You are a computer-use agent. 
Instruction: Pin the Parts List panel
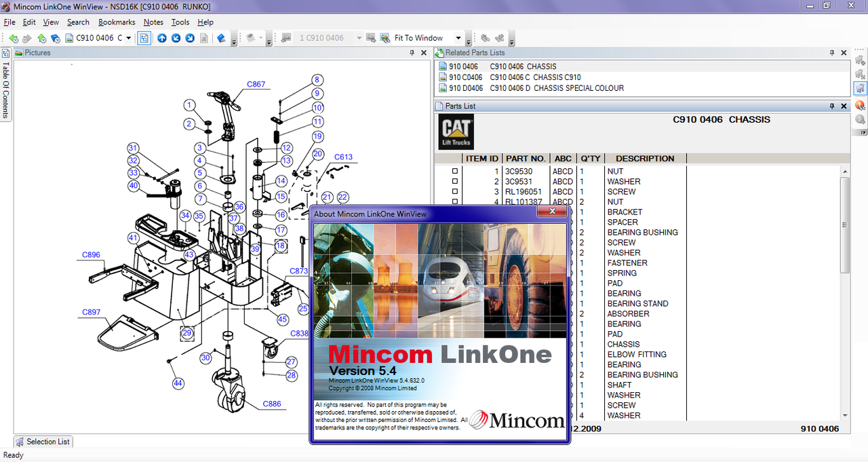[832, 107]
